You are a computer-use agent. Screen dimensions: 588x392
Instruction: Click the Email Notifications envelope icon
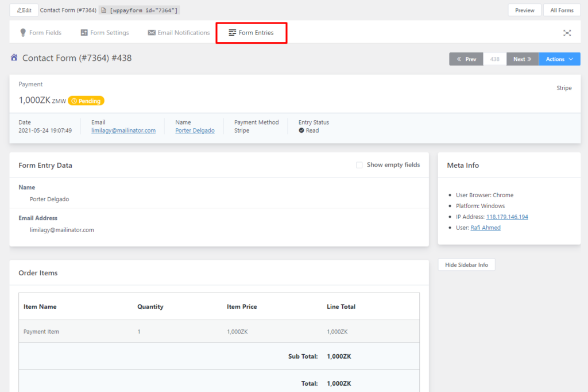point(152,33)
